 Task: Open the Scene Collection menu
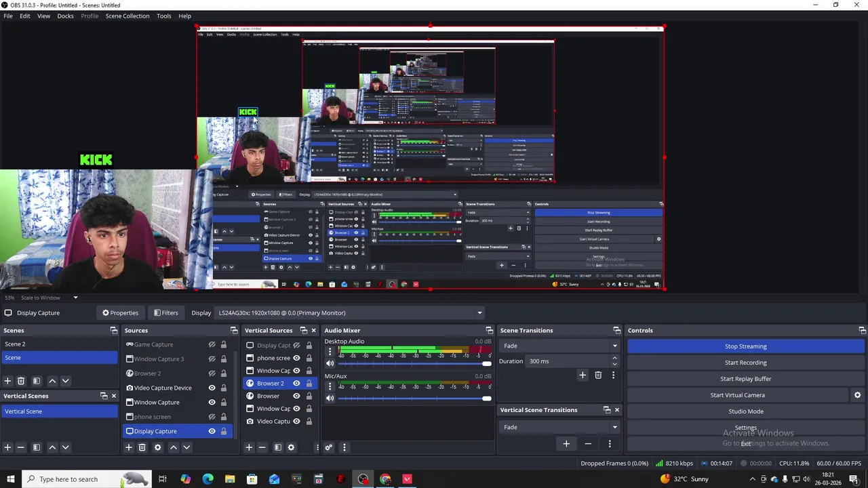(127, 16)
